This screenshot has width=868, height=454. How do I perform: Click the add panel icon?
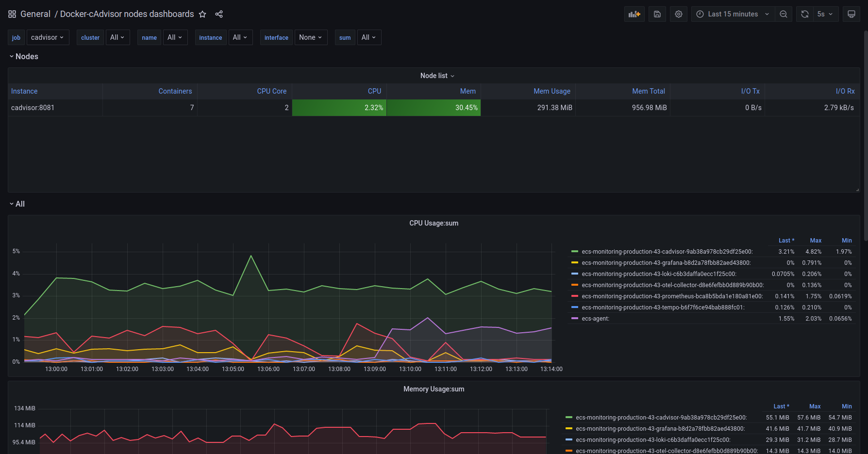[x=634, y=14]
